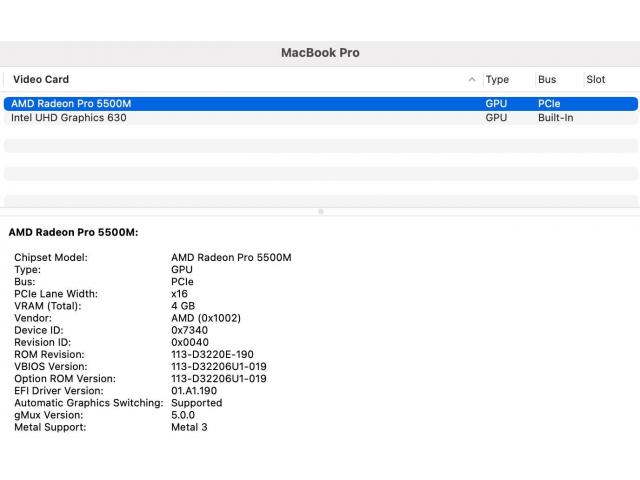Click the bold AMD Radeon Pro 5500M heading

[x=73, y=232]
